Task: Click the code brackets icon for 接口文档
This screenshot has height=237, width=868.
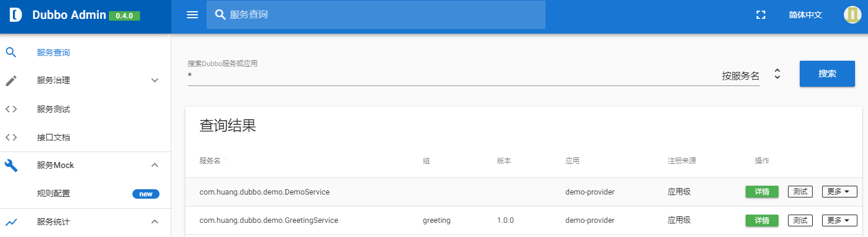Action: [x=11, y=137]
